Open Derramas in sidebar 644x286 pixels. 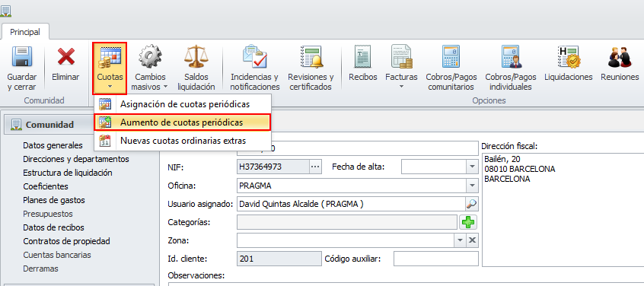tap(40, 269)
